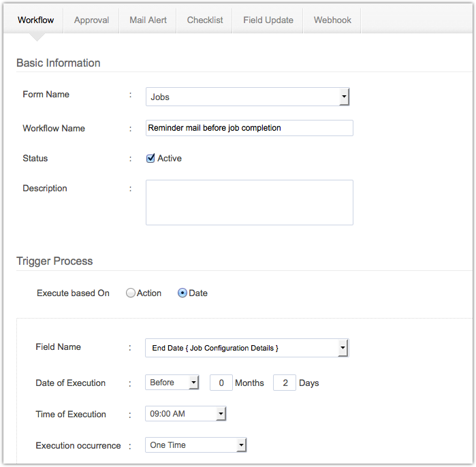476x467 pixels.
Task: Select the Checklist tab
Action: click(205, 20)
